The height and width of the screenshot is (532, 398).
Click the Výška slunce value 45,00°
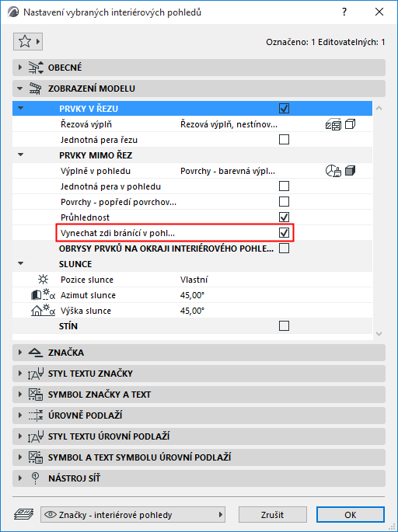(192, 311)
